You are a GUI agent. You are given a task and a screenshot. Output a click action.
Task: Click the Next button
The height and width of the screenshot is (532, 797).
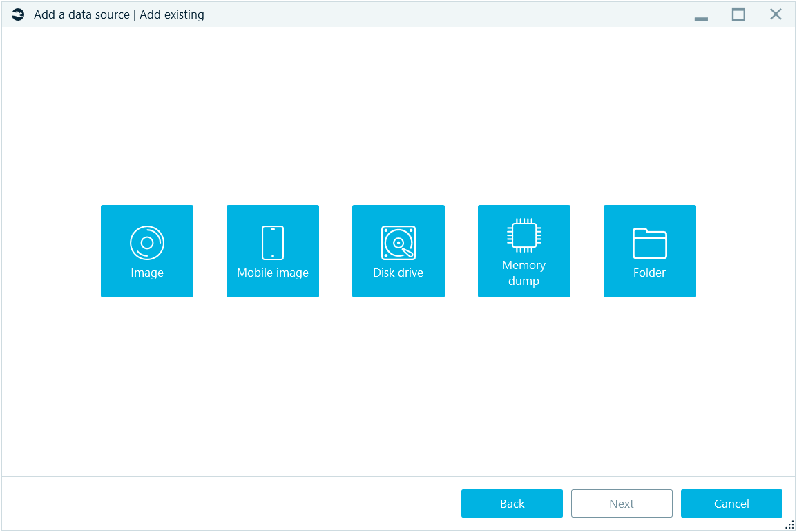coord(621,503)
